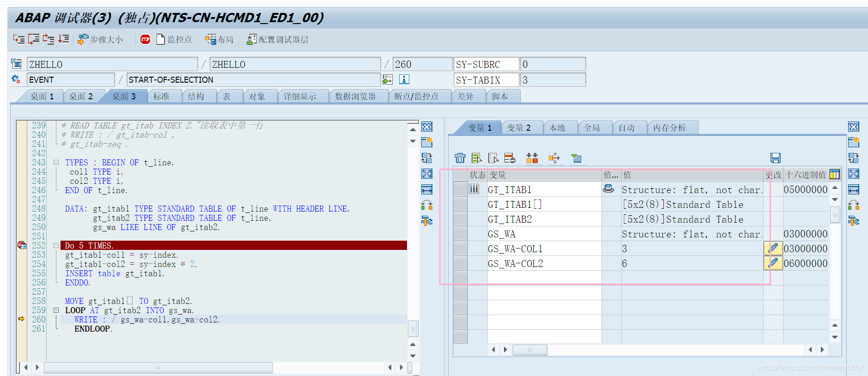This screenshot has width=868, height=376.
Task: Click the 十六进制值 column header
Action: [806, 175]
